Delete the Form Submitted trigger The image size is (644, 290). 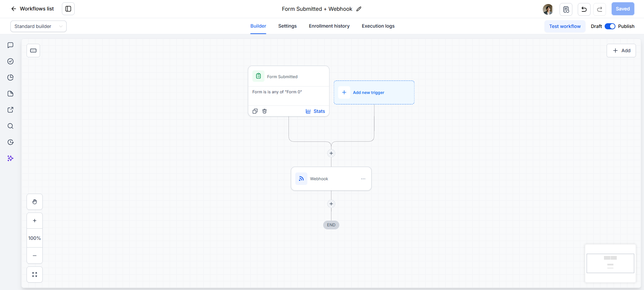tap(265, 111)
